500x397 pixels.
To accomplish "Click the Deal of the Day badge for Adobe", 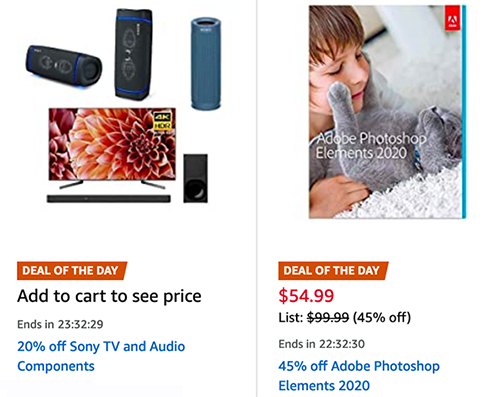I will click(x=333, y=270).
